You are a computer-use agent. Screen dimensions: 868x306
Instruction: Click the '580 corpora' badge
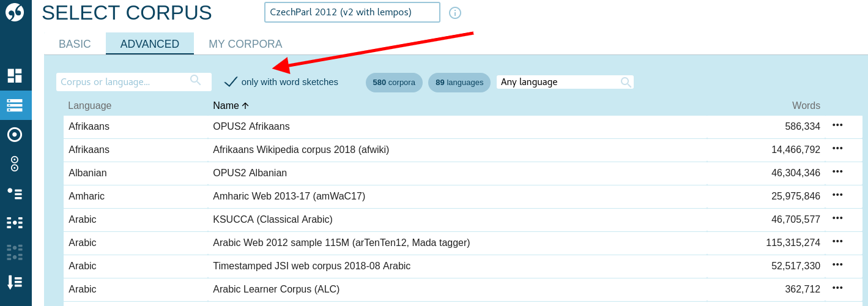pos(394,83)
